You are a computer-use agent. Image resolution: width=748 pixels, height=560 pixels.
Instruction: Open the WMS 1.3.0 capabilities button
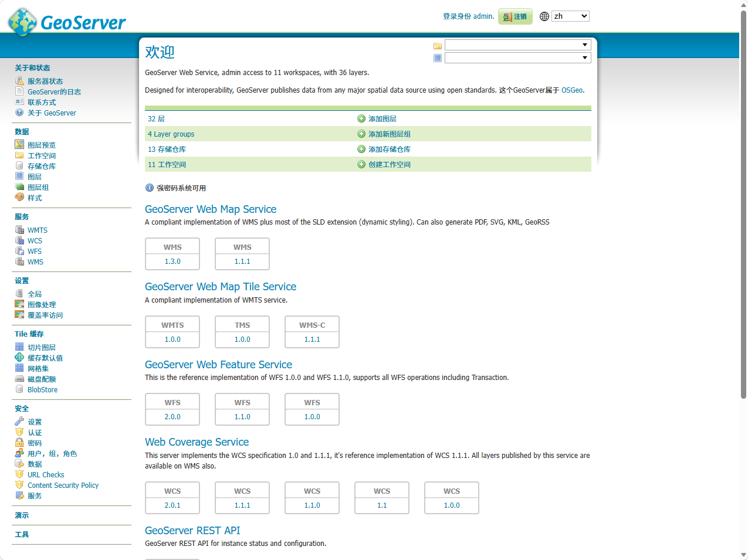click(172, 254)
